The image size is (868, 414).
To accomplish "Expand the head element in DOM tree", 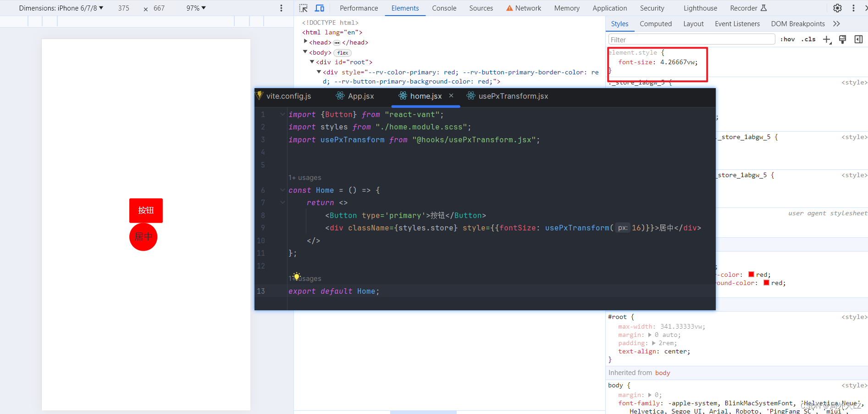I will click(x=306, y=42).
